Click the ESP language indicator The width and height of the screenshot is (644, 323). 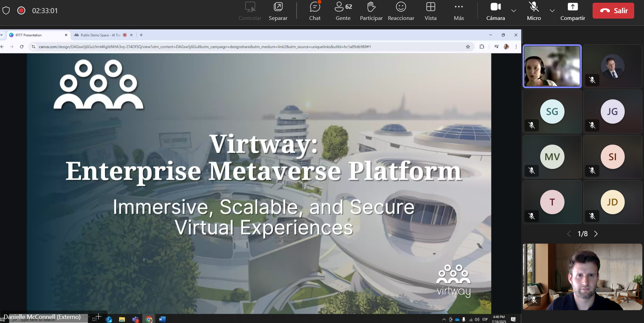(x=485, y=319)
